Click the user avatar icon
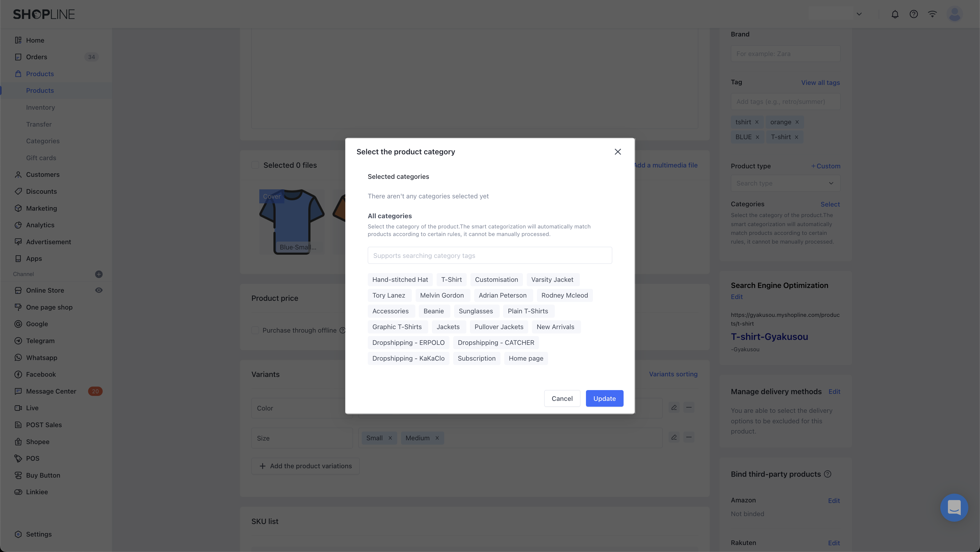Image resolution: width=980 pixels, height=552 pixels. (954, 15)
